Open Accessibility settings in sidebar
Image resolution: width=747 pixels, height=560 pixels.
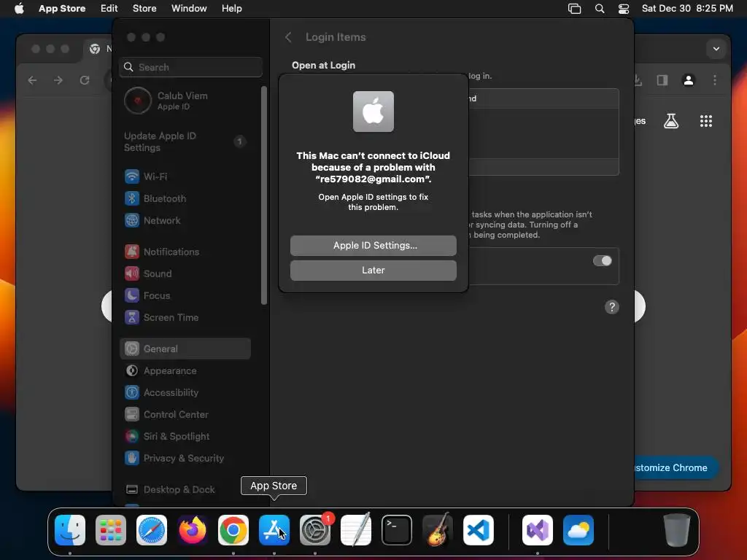click(x=185, y=393)
